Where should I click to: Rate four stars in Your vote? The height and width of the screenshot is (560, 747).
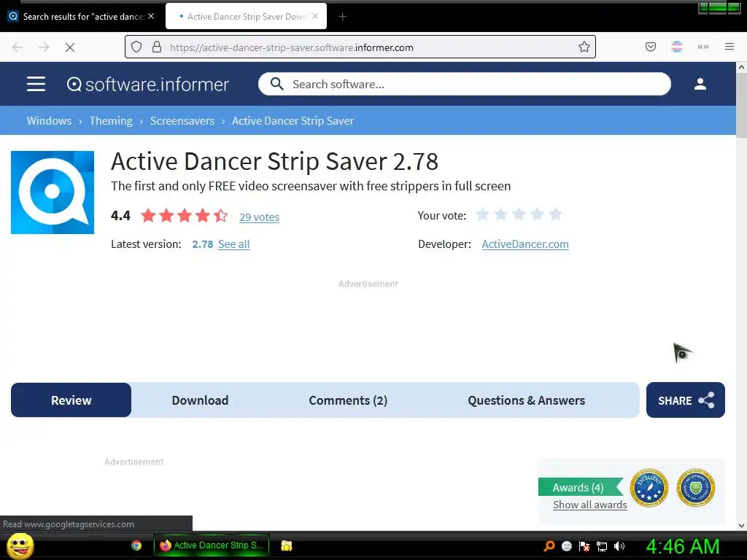[x=537, y=214]
